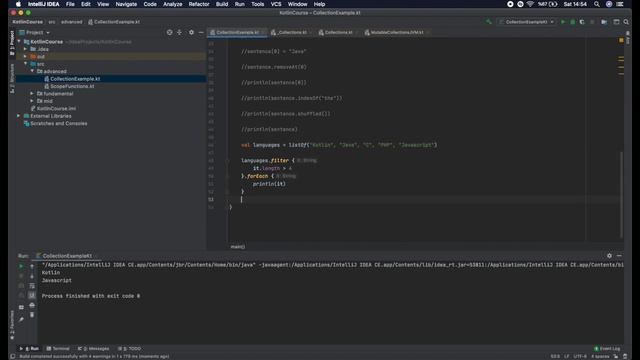Open the File menu

point(70,4)
